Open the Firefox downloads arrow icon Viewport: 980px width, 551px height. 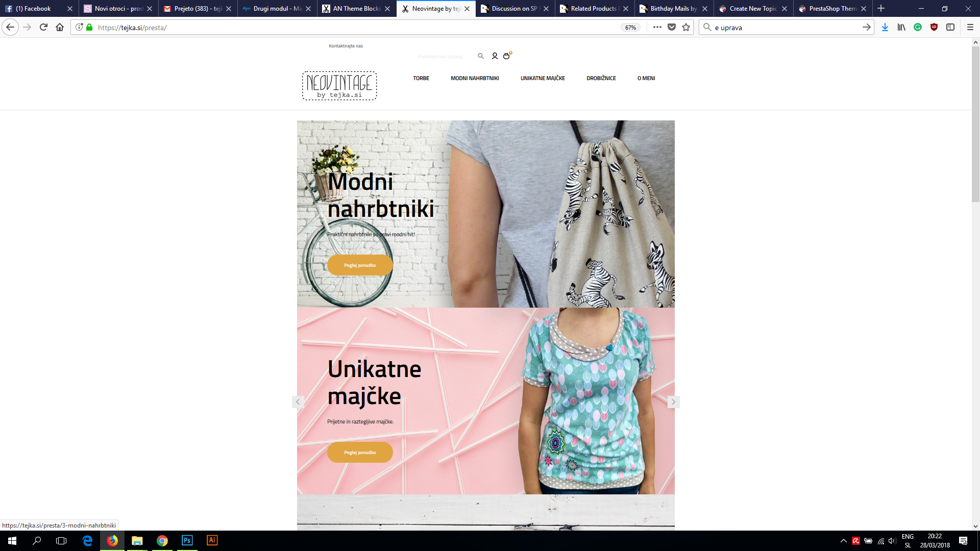point(885,28)
